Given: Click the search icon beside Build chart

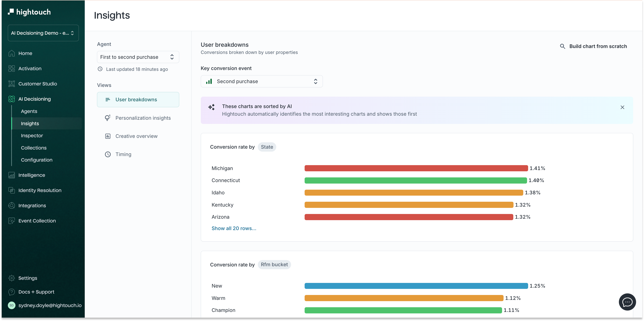Looking at the screenshot, I should pos(562,47).
